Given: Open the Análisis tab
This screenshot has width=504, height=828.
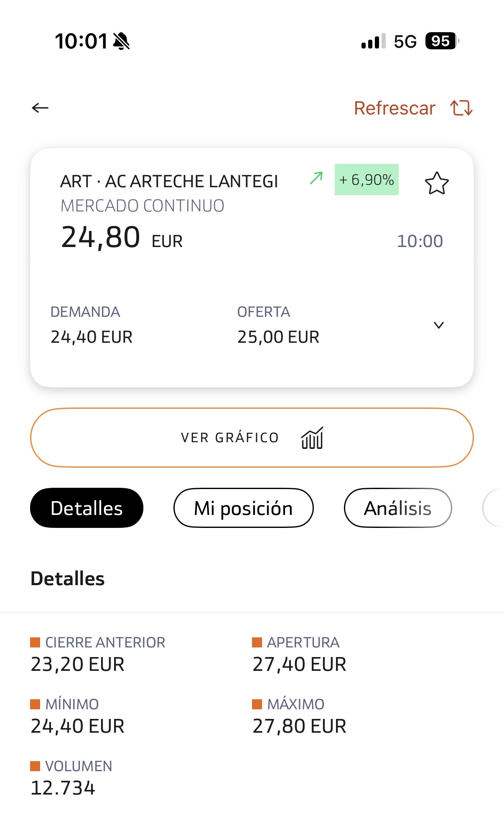Looking at the screenshot, I should pyautogui.click(x=397, y=508).
